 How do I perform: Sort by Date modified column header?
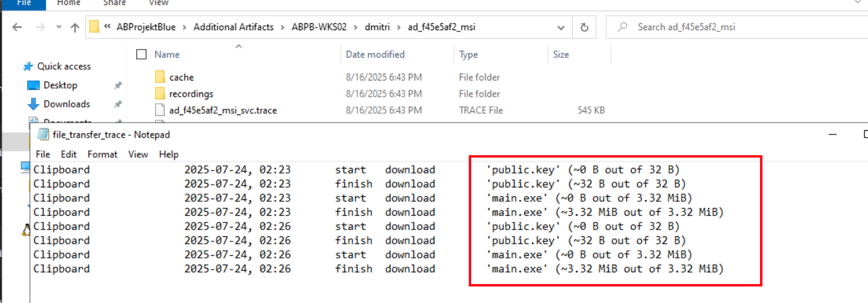(375, 55)
